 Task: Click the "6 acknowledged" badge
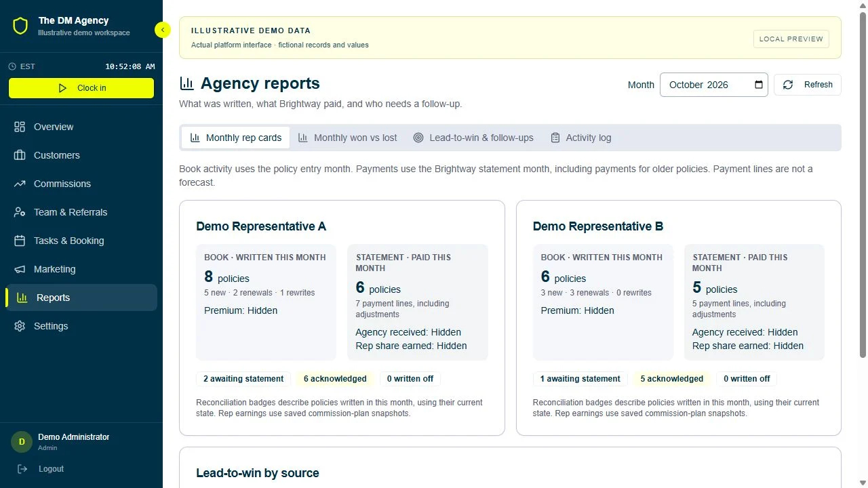(x=335, y=379)
